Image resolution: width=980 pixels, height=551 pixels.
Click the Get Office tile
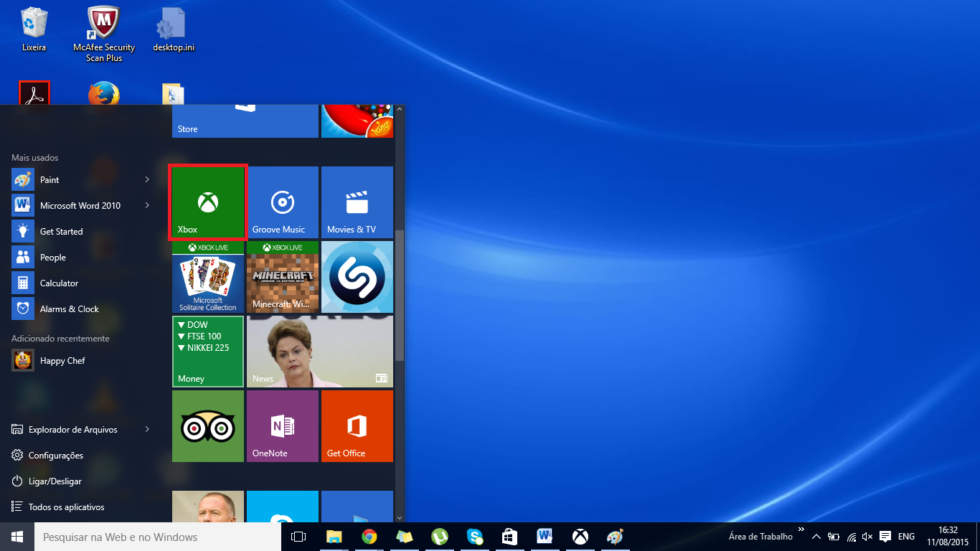click(357, 425)
